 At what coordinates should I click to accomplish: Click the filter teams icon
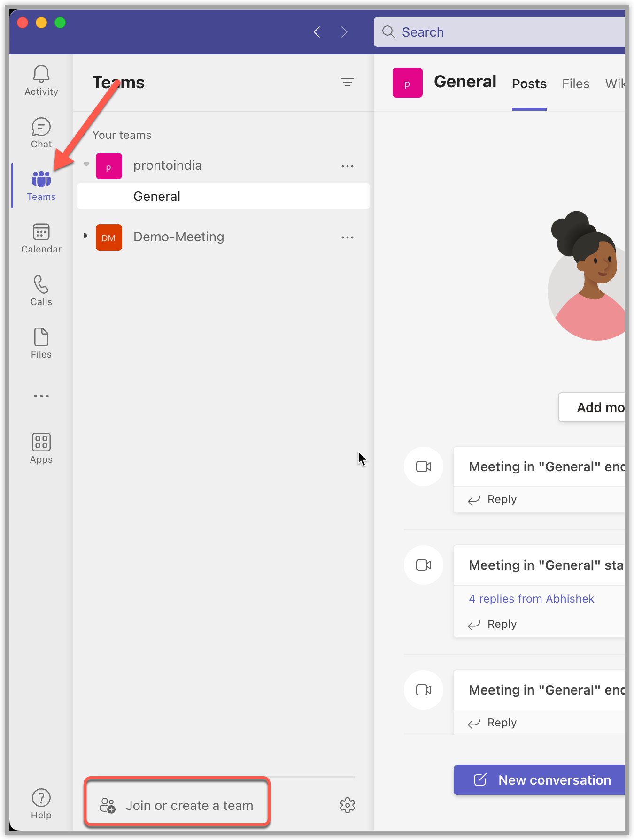[348, 83]
